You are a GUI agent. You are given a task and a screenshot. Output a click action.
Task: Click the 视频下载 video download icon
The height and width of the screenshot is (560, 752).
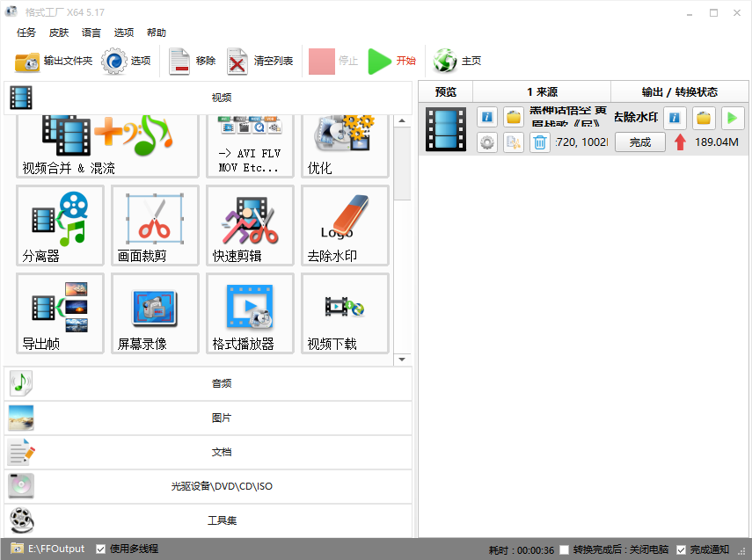345,312
